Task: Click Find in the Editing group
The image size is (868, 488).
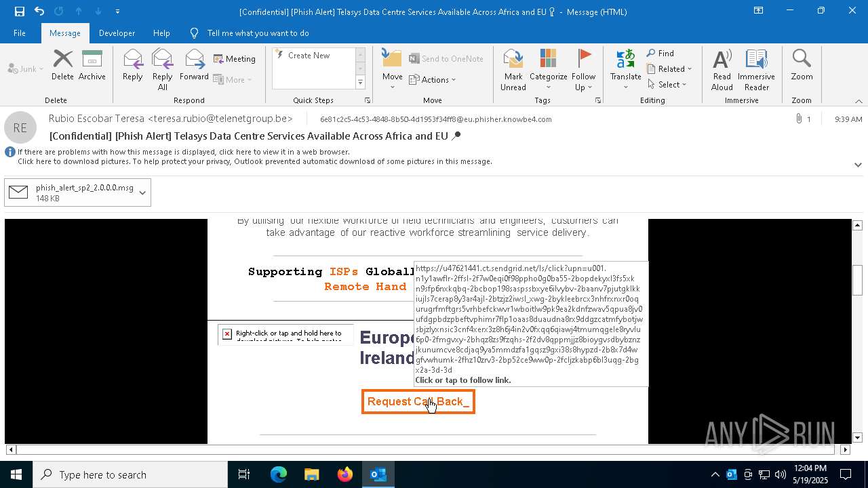Action: 660,54
